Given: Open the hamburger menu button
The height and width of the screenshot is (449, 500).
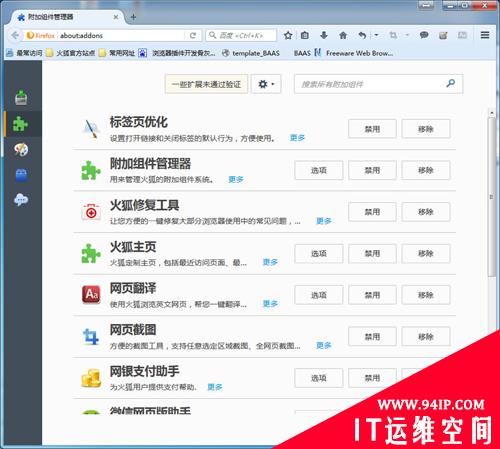Looking at the screenshot, I should 485,35.
